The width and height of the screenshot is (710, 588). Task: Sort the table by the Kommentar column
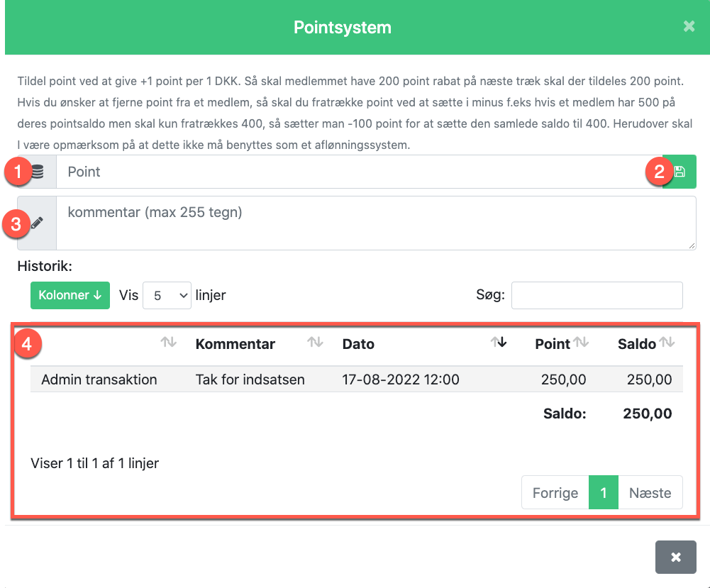(x=259, y=343)
